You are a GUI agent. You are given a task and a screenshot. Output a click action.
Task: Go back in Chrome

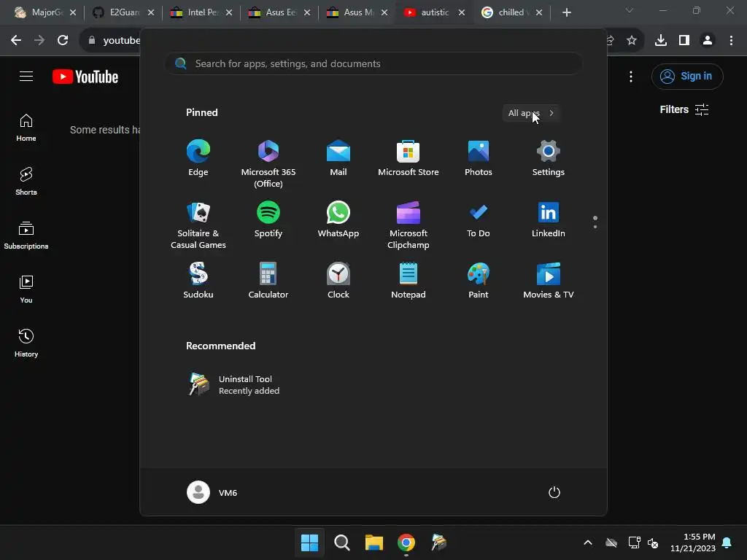[x=16, y=41]
